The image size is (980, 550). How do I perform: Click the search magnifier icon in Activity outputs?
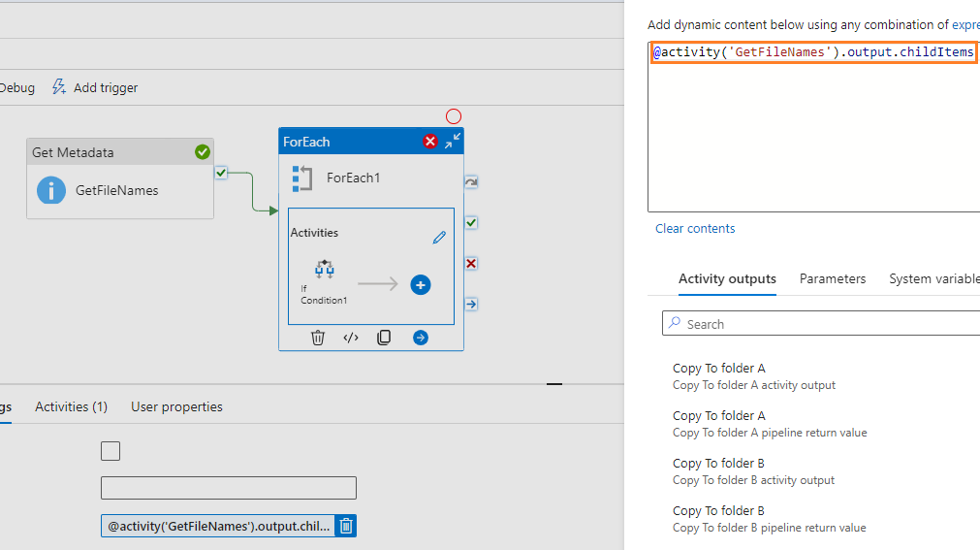click(x=675, y=323)
